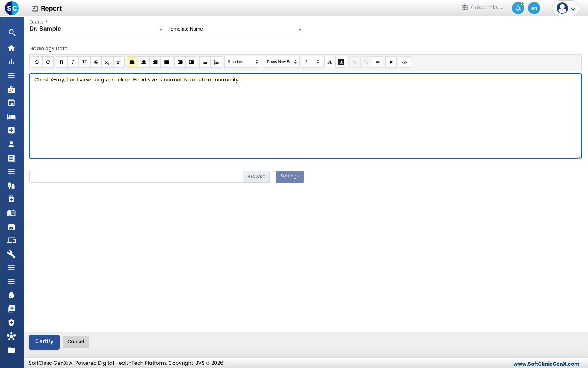Image resolution: width=588 pixels, height=368 pixels.
Task: Toggle underline formatting
Action: pyautogui.click(x=85, y=62)
